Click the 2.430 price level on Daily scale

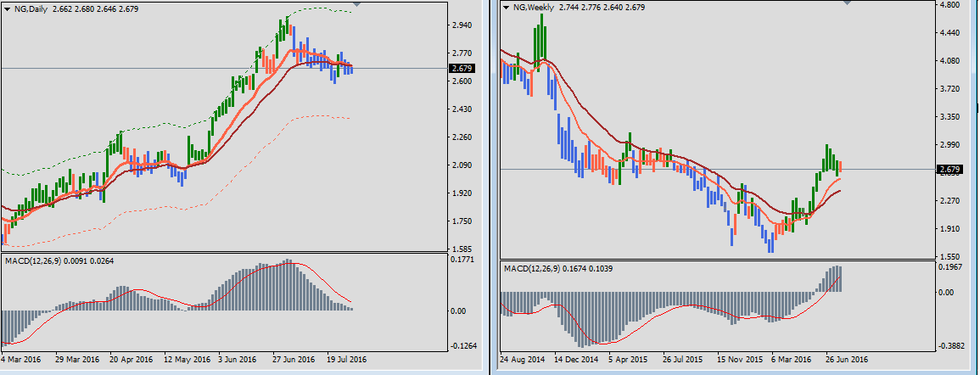(463, 109)
